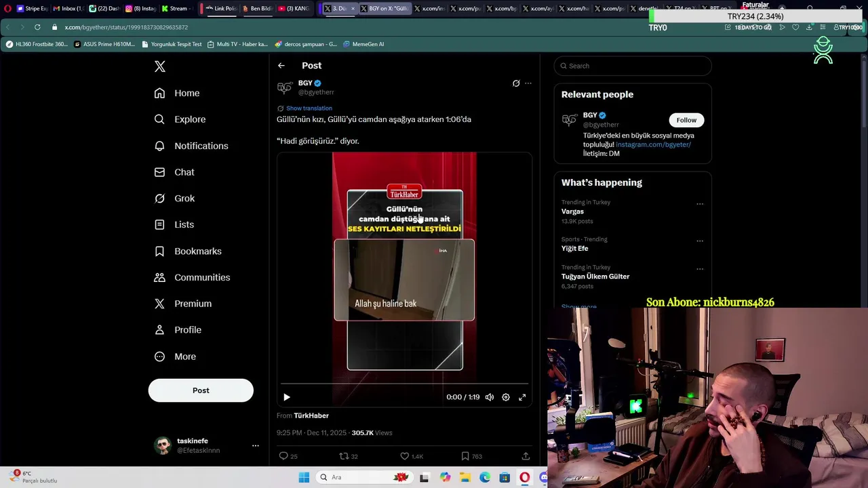The width and height of the screenshot is (868, 488).
Task: Click the reply icon with 25 replies
Action: pyautogui.click(x=283, y=456)
